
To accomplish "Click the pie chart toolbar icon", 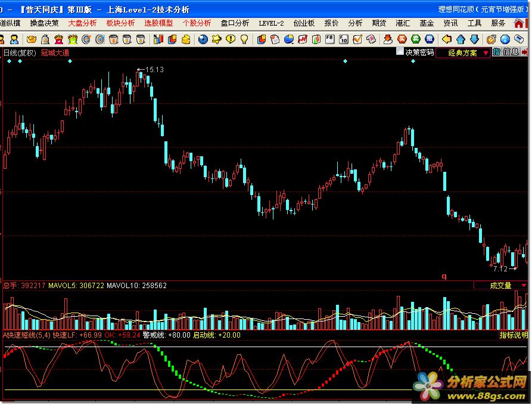I will [289, 39].
